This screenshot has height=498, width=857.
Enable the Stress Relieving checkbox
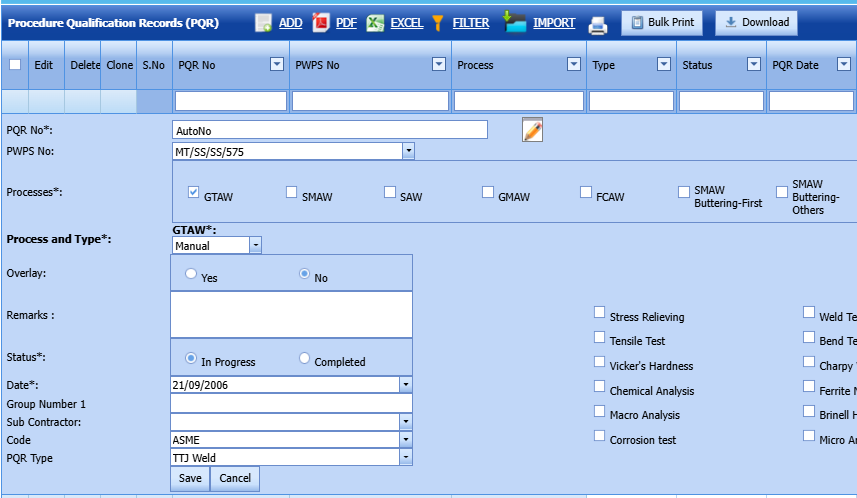[600, 312]
